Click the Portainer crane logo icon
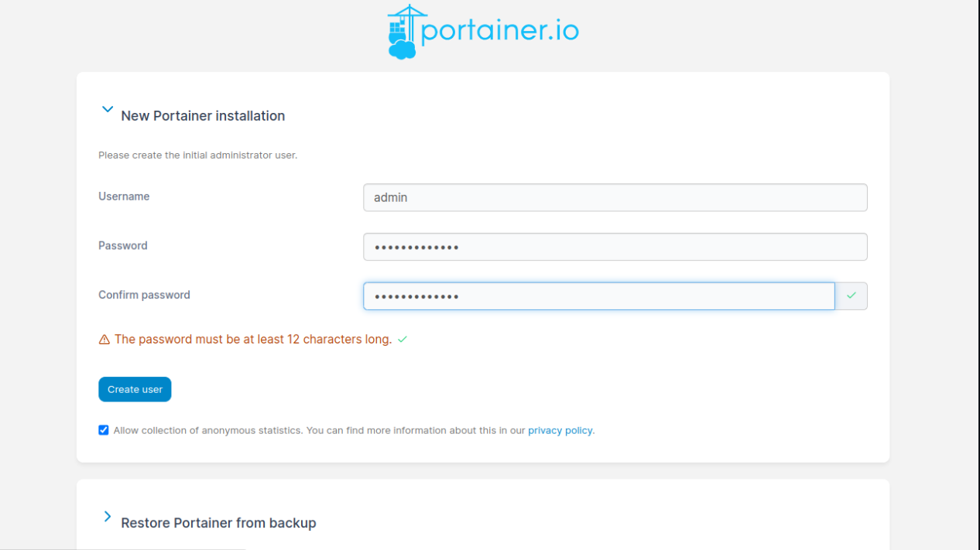 [x=403, y=32]
